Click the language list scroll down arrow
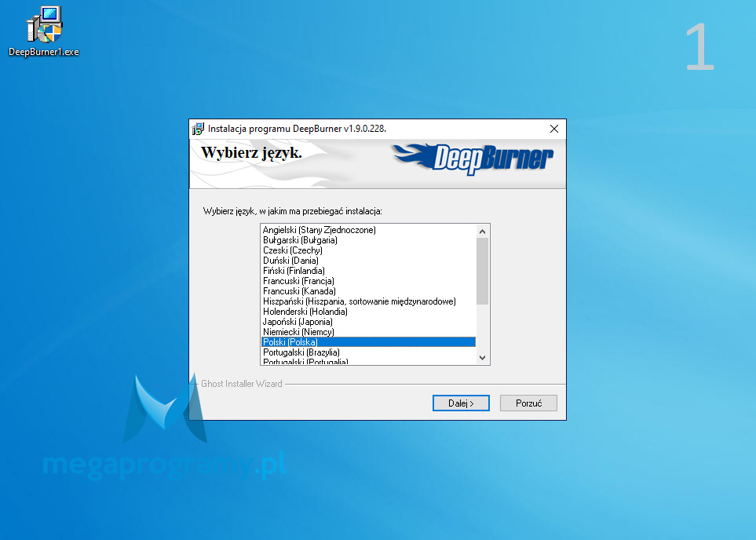 482,358
